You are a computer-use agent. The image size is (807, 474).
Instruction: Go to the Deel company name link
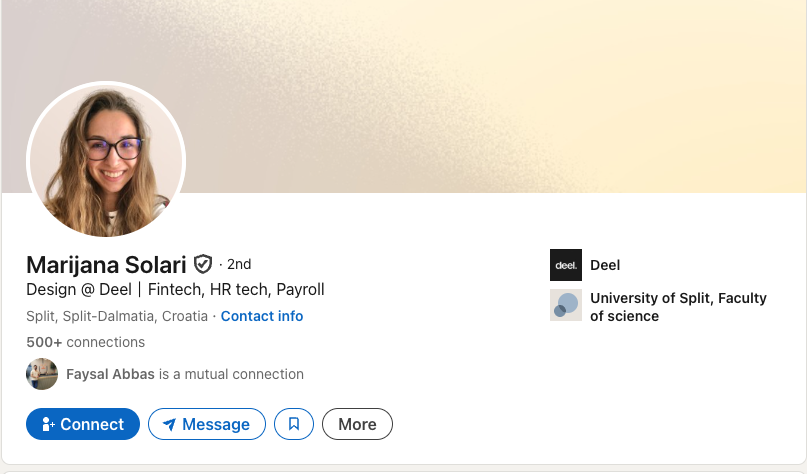click(x=605, y=265)
